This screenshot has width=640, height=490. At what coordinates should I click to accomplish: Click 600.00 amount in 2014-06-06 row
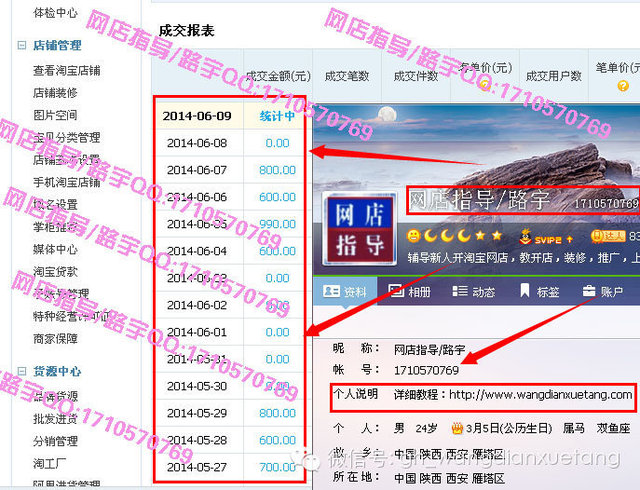[x=278, y=197]
